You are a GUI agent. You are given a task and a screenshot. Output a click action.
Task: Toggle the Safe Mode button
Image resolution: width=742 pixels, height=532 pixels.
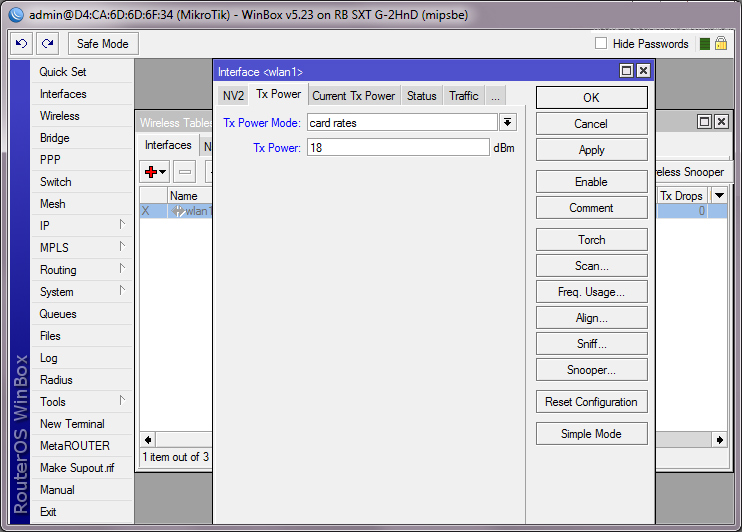pos(103,43)
